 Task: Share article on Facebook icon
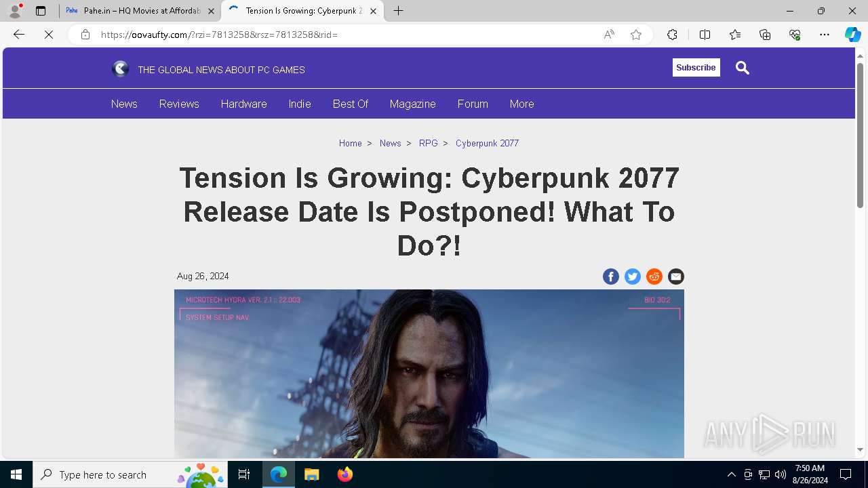coord(611,277)
